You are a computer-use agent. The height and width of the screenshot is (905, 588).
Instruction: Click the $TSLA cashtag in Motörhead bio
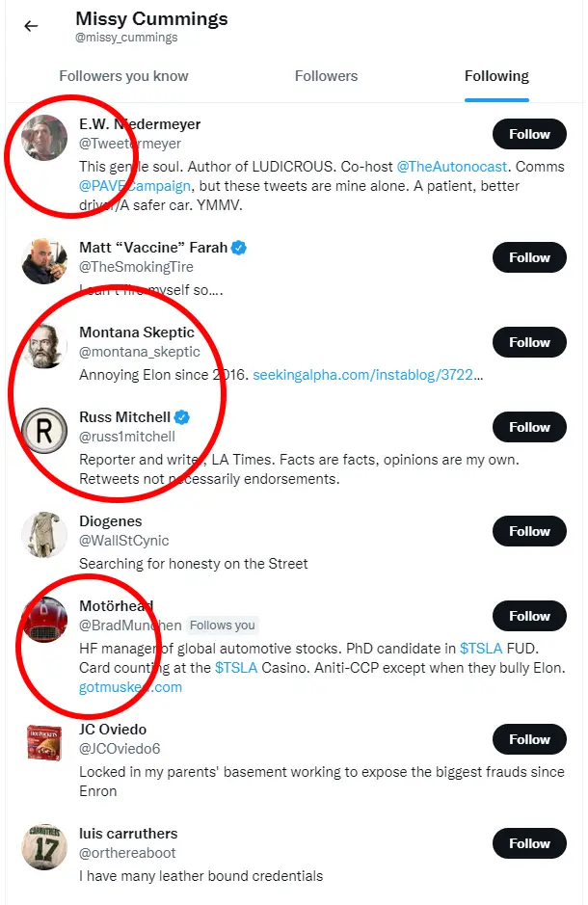481,649
